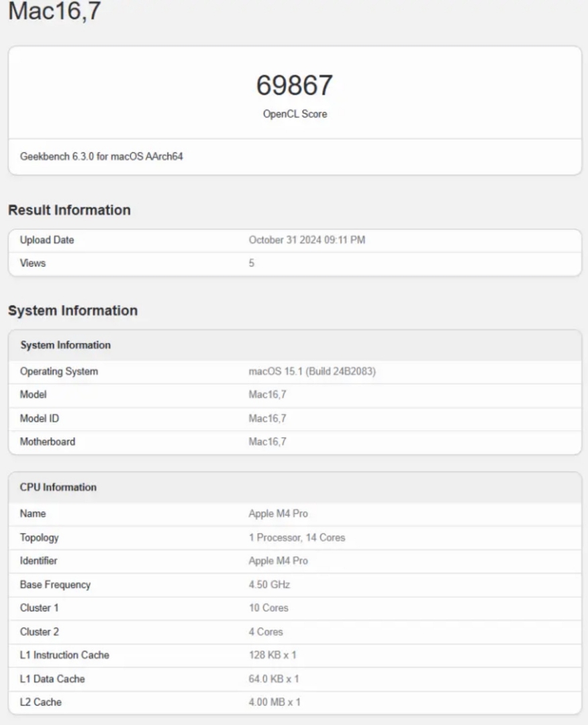
Task: Select Apple M4 Pro in Name row
Action: (279, 514)
